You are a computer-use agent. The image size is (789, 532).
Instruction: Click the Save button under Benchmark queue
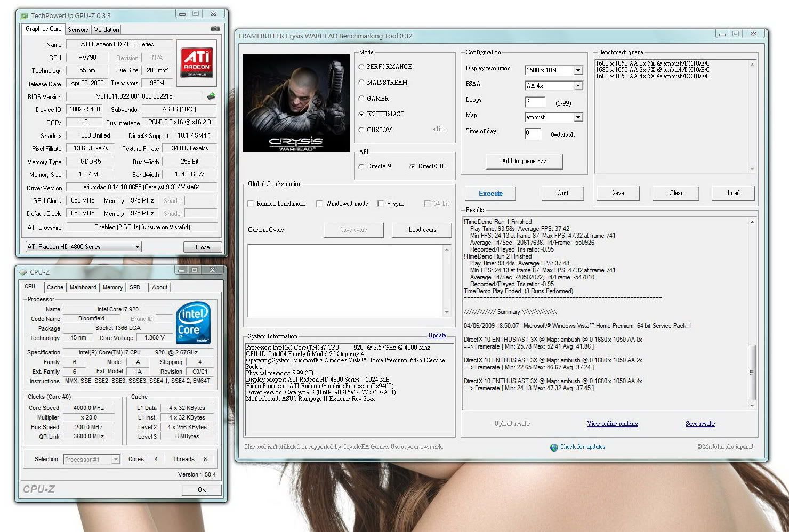pos(618,193)
